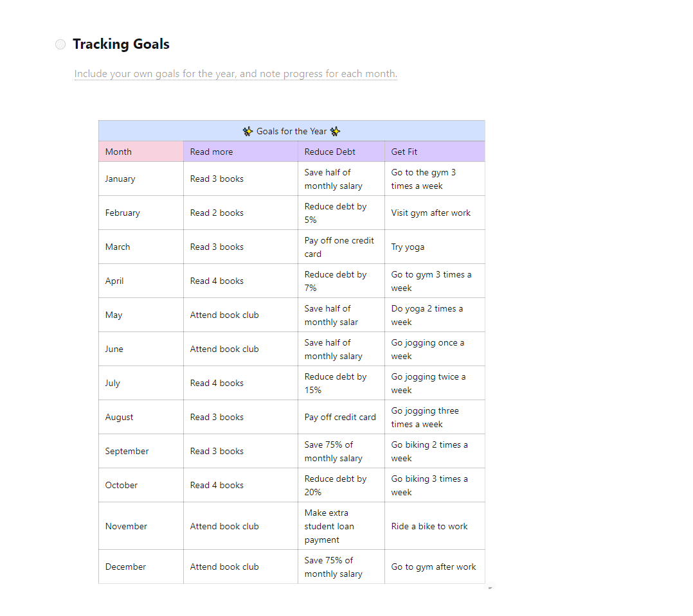The image size is (693, 616).
Task: Click the circular icon beside Tracking Goals
Action: [60, 44]
